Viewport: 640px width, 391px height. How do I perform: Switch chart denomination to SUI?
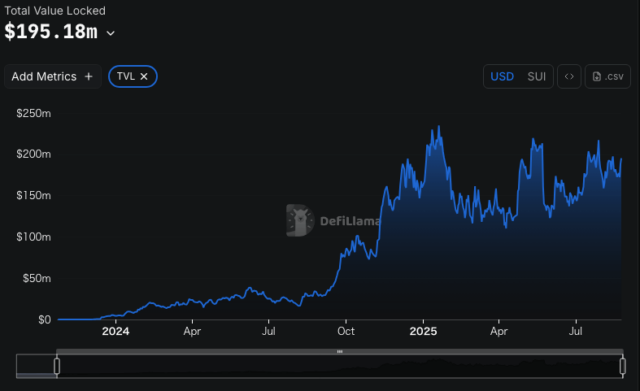536,76
